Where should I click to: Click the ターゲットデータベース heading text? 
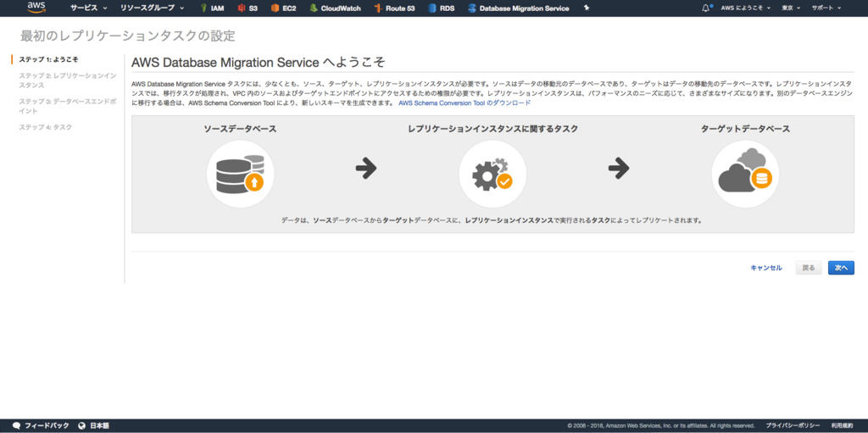(745, 129)
